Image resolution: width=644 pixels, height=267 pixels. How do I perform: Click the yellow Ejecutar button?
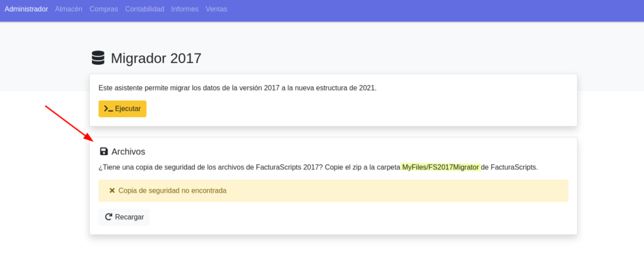coord(123,108)
